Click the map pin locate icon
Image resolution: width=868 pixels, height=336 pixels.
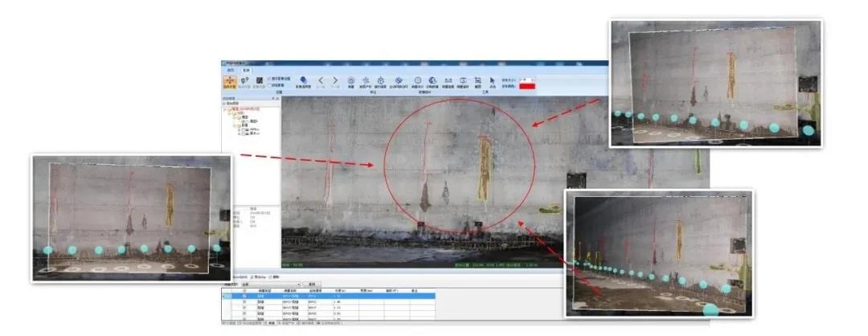click(x=244, y=81)
